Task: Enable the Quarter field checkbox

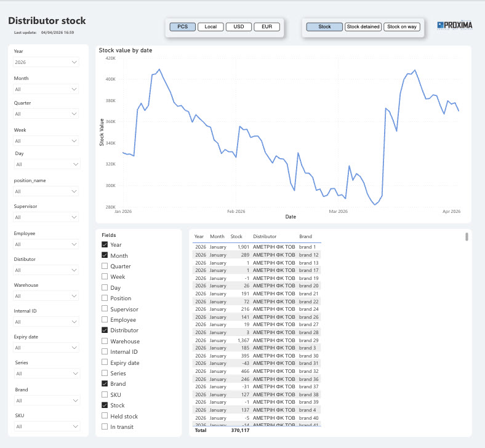Action: [105, 266]
